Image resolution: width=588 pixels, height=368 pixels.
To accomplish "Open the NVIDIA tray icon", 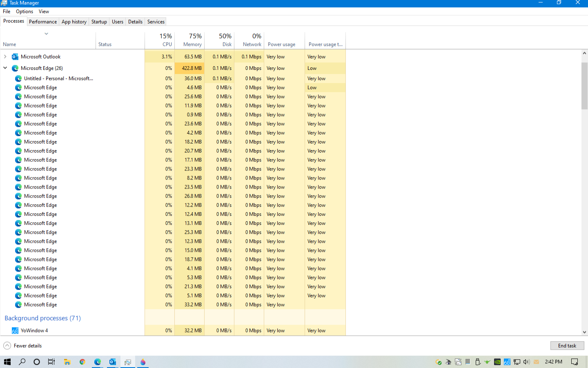I will (x=497, y=362).
